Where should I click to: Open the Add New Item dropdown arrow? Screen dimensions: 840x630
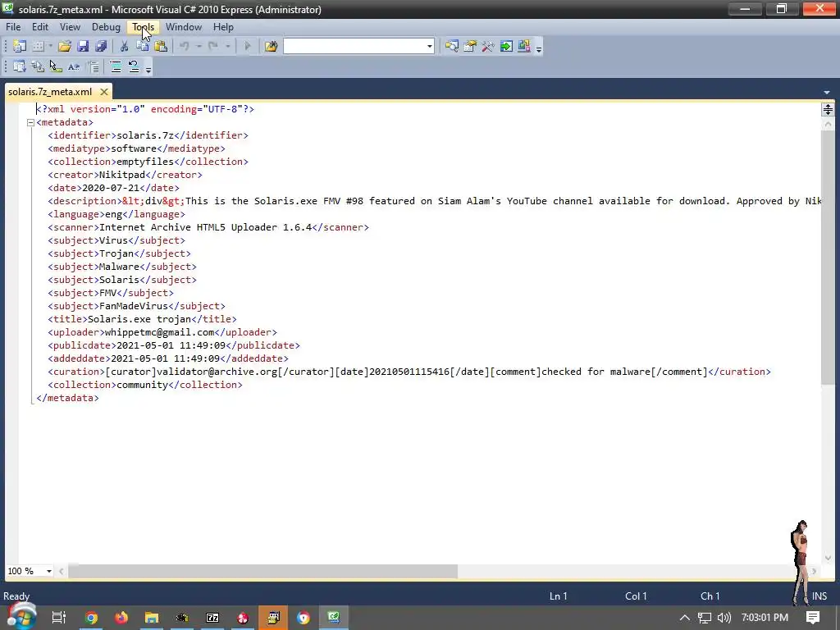click(50, 47)
